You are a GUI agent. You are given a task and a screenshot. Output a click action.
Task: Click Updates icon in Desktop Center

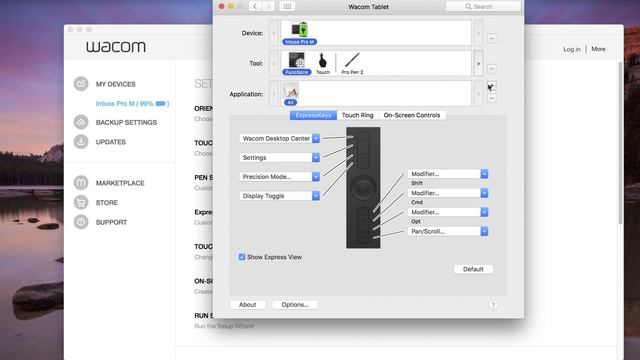81,142
